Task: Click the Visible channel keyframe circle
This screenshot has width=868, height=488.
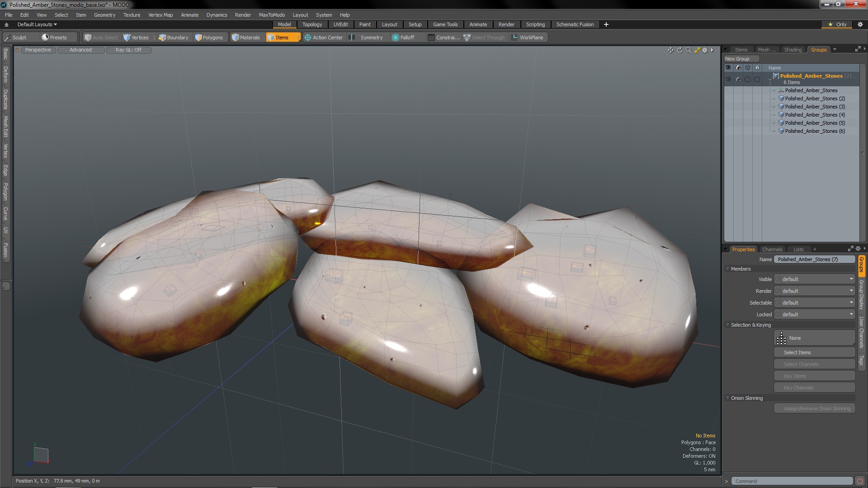Action: coord(777,279)
